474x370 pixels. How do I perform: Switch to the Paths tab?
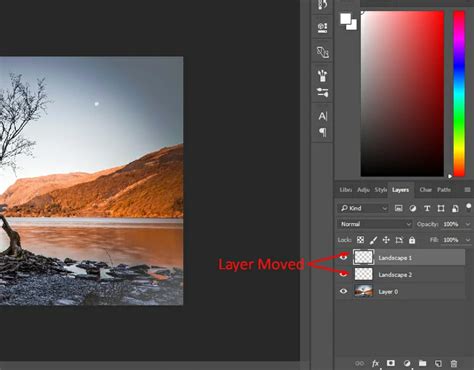click(444, 190)
